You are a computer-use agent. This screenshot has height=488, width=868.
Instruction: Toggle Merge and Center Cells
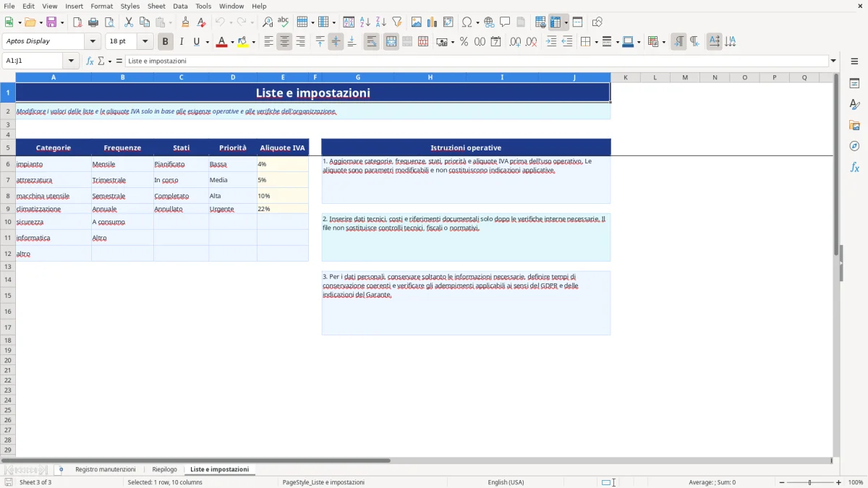[391, 42]
